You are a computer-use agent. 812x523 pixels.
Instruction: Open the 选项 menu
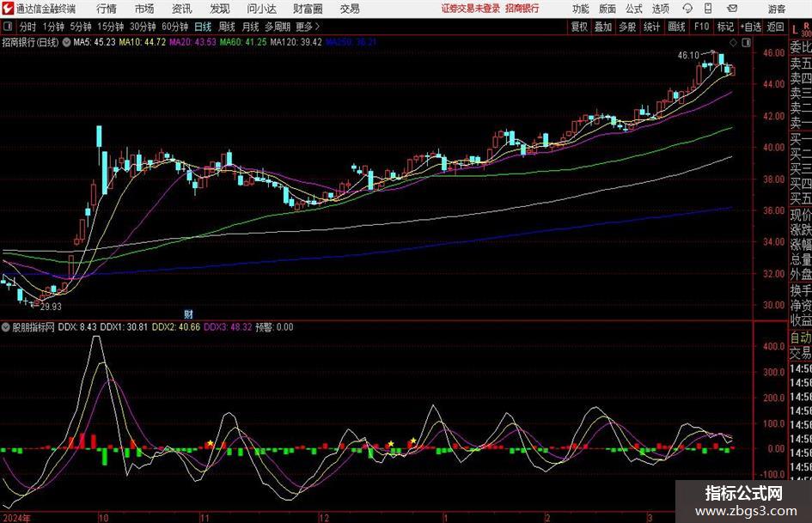[660, 9]
